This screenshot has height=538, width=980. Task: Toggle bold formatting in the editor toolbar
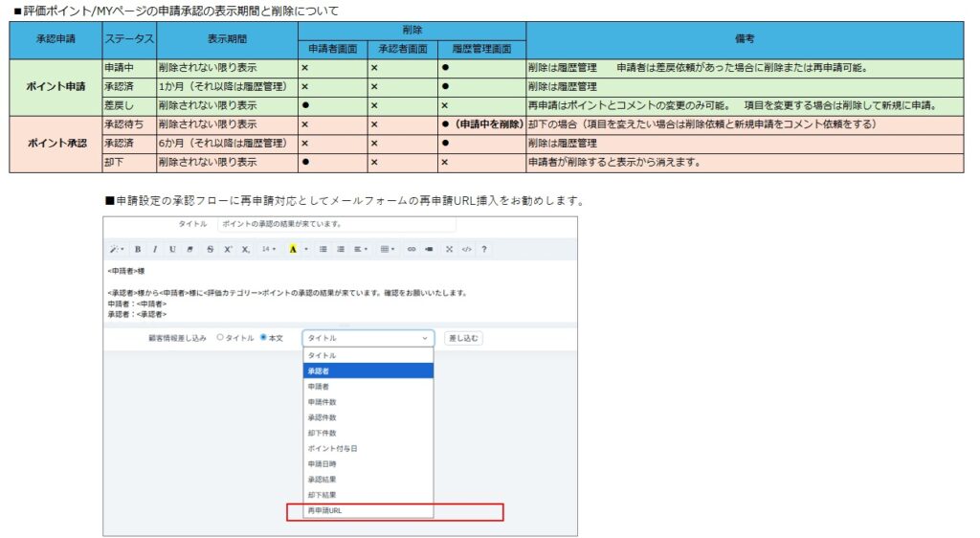tap(138, 249)
